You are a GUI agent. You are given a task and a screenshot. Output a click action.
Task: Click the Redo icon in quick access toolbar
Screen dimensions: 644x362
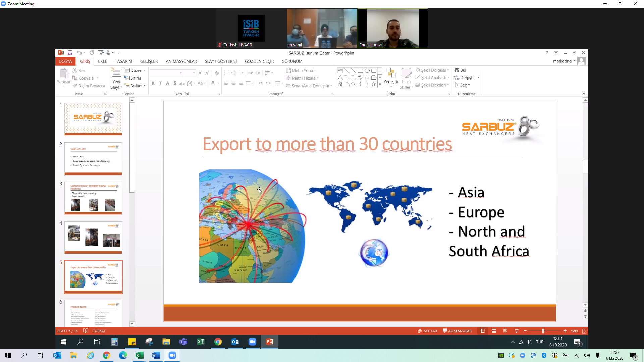click(92, 53)
